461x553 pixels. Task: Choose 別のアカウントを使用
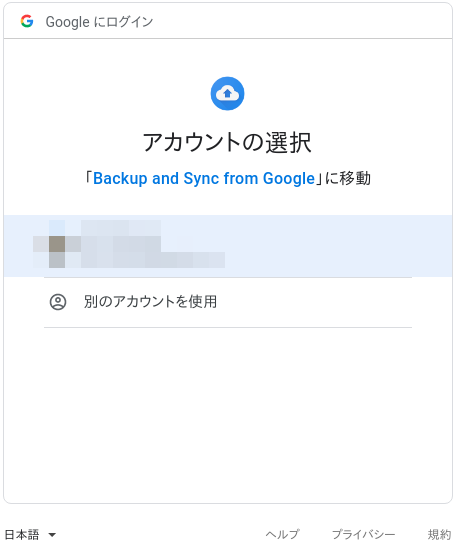tap(150, 302)
